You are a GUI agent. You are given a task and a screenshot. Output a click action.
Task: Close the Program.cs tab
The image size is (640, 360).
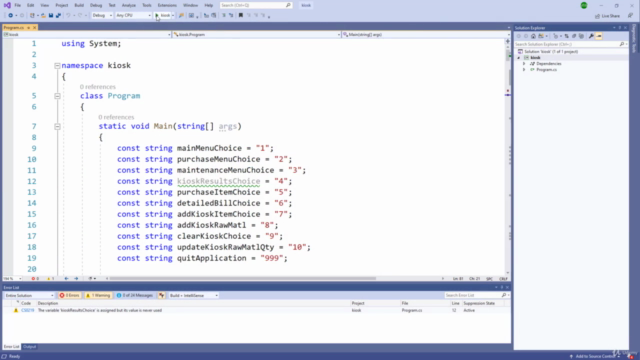pyautogui.click(x=35, y=27)
